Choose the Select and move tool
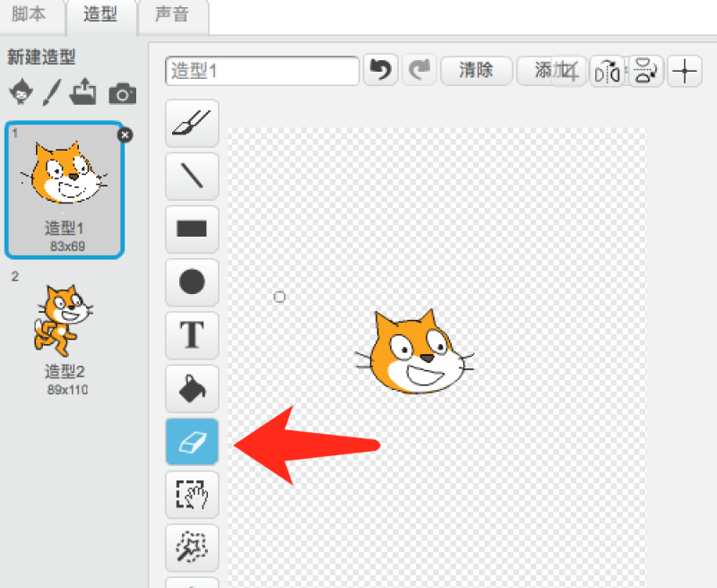Viewport: 717px width, 588px height. pos(192,494)
